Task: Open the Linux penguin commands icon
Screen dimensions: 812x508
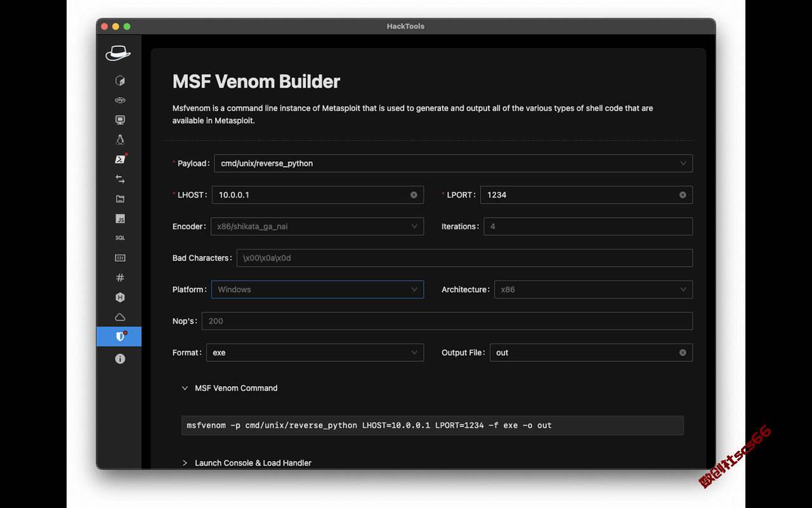Action: click(x=120, y=140)
